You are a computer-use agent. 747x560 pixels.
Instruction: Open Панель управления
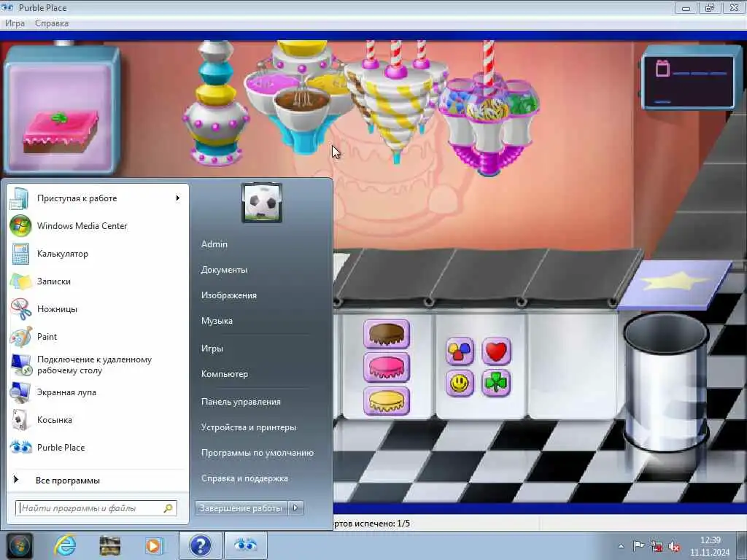pos(241,402)
